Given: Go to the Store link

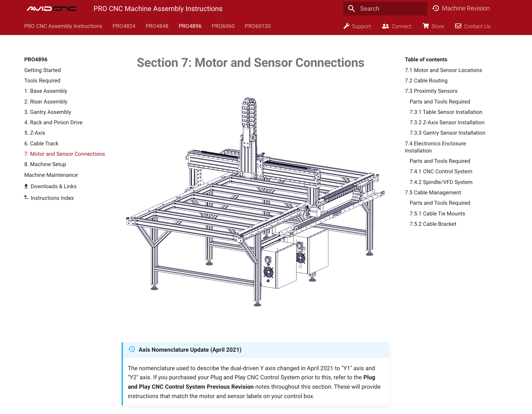Looking at the screenshot, I should [x=433, y=26].
